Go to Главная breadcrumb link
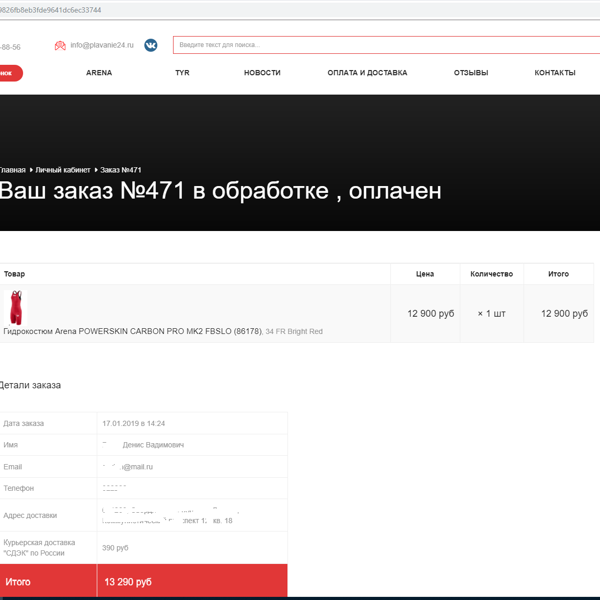 click(x=13, y=170)
